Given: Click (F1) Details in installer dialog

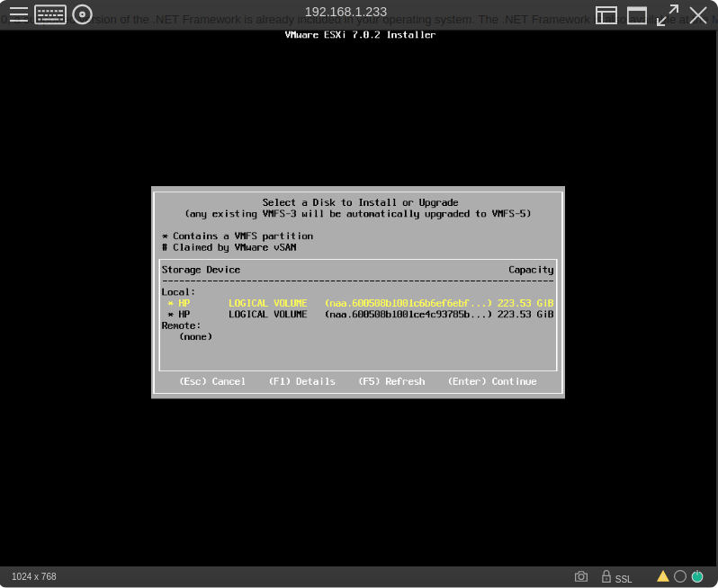Looking at the screenshot, I should (x=301, y=382).
